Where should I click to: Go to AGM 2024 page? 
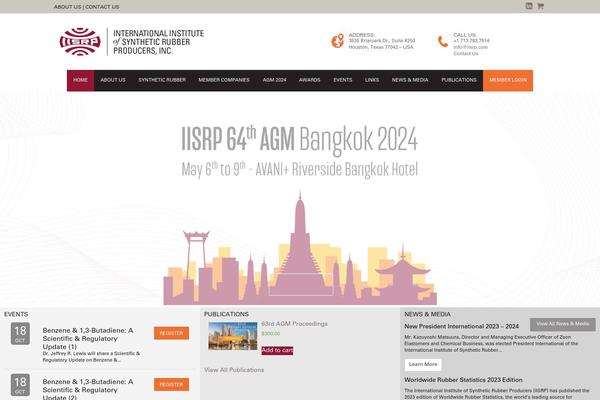[274, 80]
